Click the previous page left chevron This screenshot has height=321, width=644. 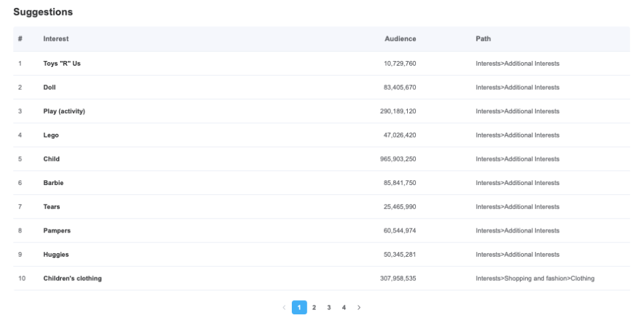pyautogui.click(x=284, y=308)
